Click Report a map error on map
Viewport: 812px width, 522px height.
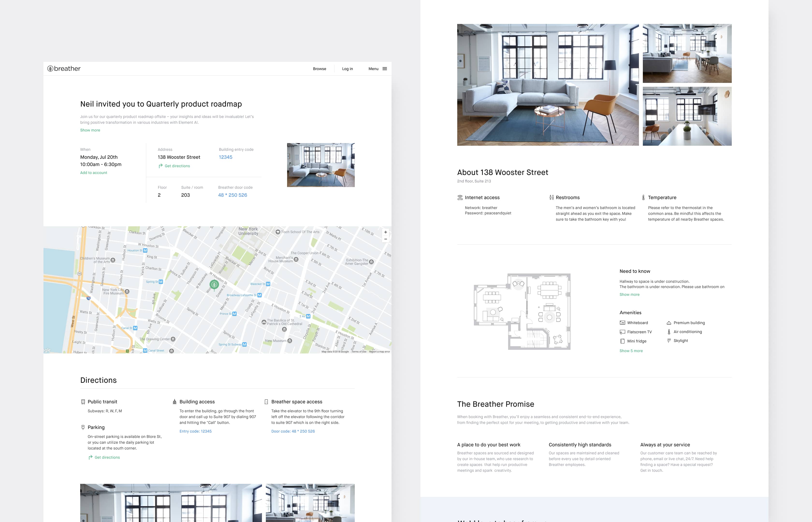[380, 351]
